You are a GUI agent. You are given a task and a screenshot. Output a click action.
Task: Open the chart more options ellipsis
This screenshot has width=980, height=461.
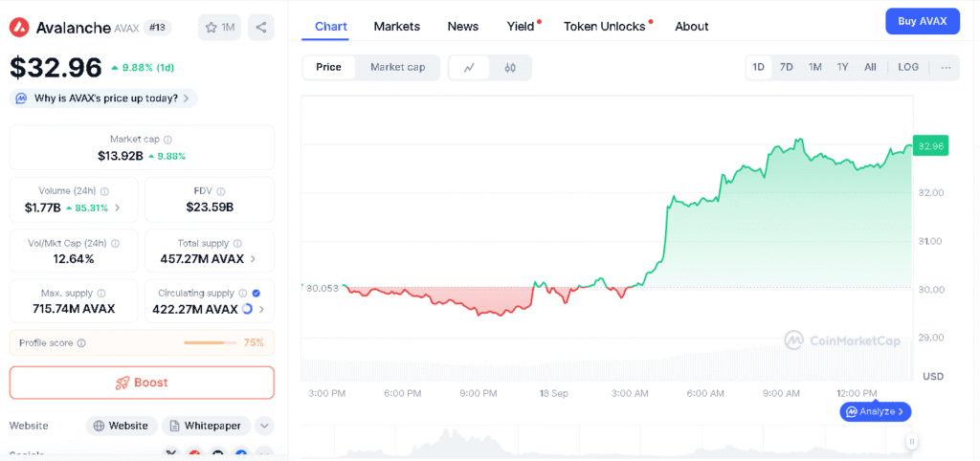tap(946, 68)
